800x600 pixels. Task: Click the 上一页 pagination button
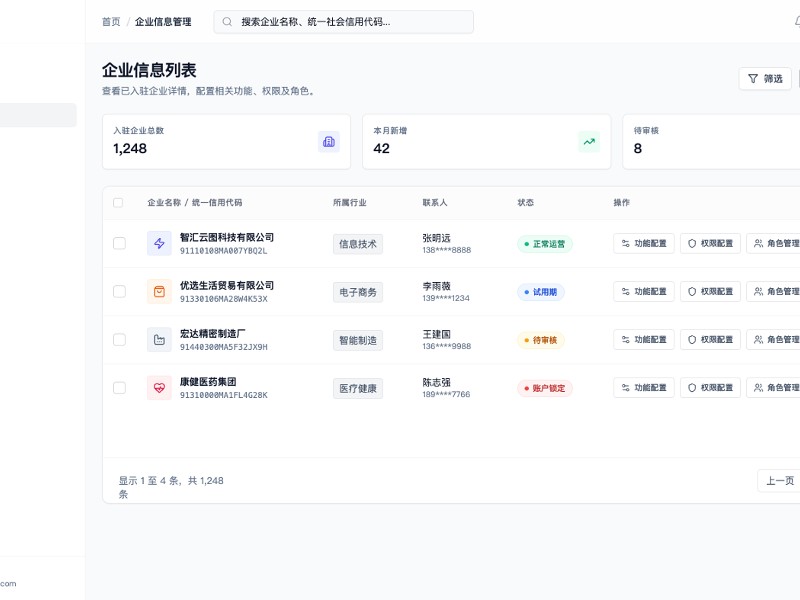click(x=779, y=481)
